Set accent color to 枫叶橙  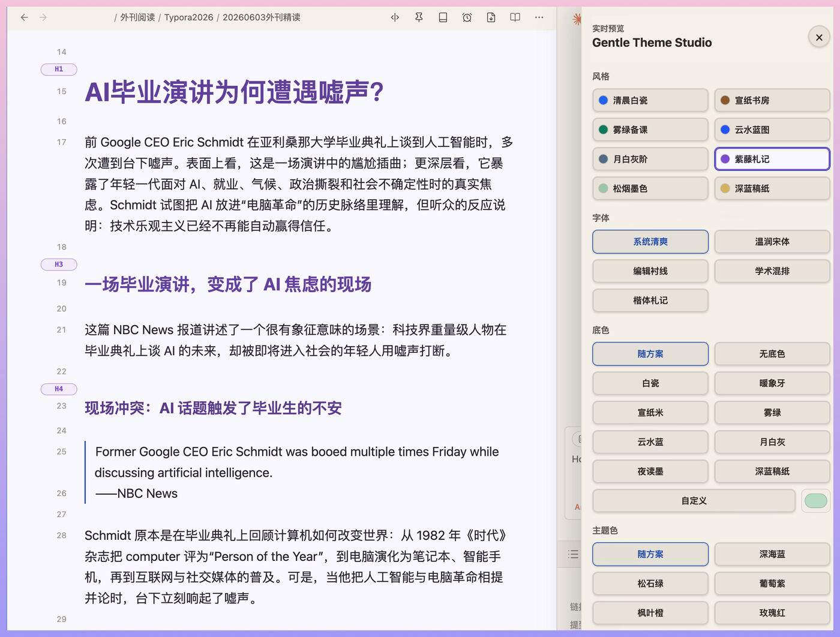coord(650,613)
